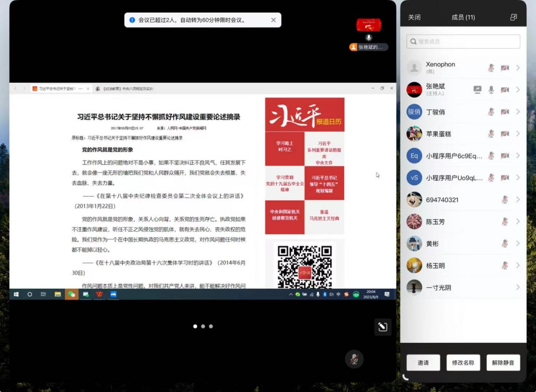The height and width of the screenshot is (392, 536).
Task: Toggle Xenophon's muted microphone icon
Action: pyautogui.click(x=491, y=68)
